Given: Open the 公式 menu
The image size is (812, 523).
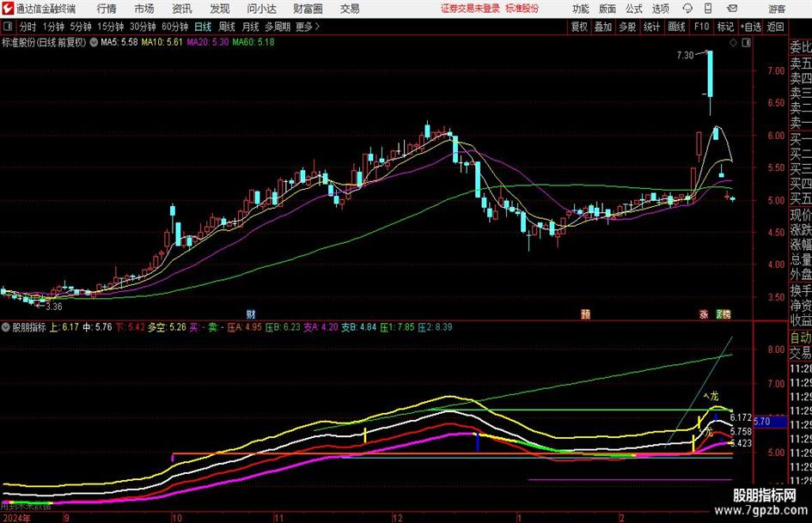Looking at the screenshot, I should tap(634, 9).
